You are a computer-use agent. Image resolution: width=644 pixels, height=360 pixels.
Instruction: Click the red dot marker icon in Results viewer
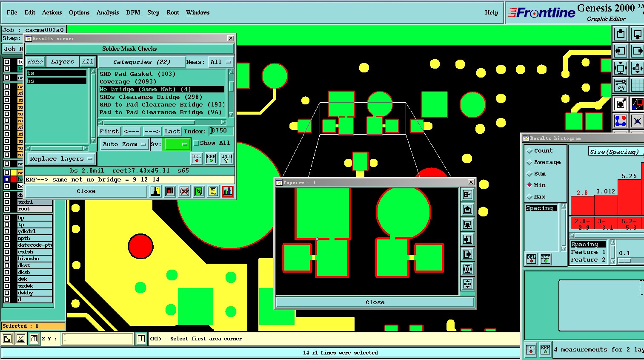click(x=170, y=191)
